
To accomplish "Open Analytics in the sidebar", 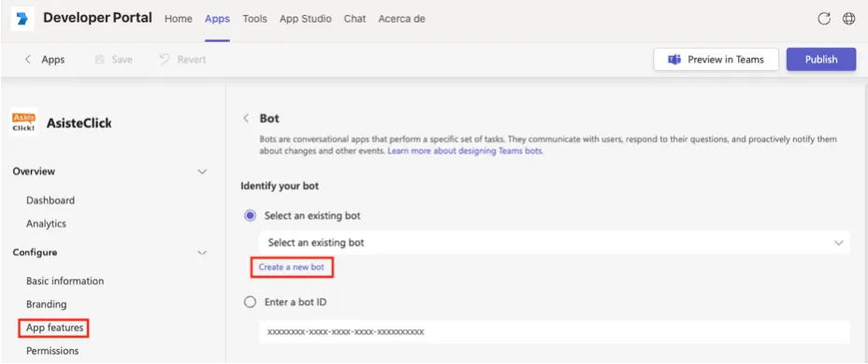I will click(46, 224).
